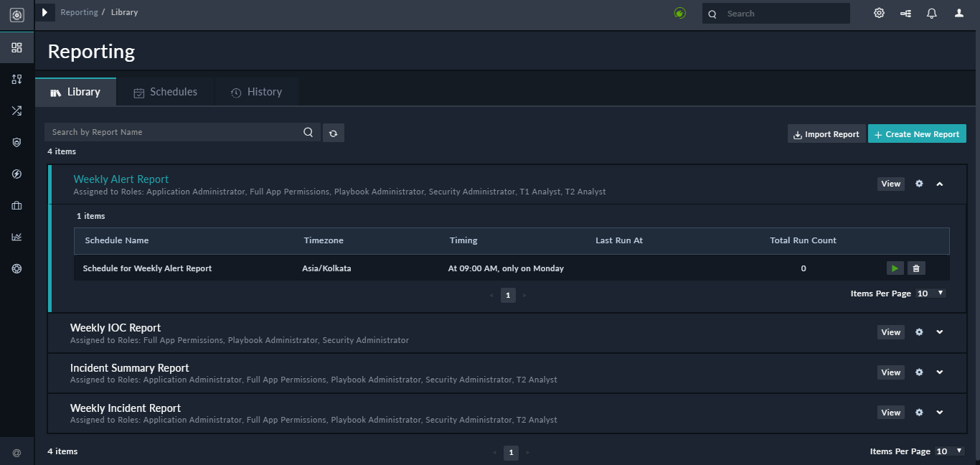Click the search magnifier in report search

point(308,132)
